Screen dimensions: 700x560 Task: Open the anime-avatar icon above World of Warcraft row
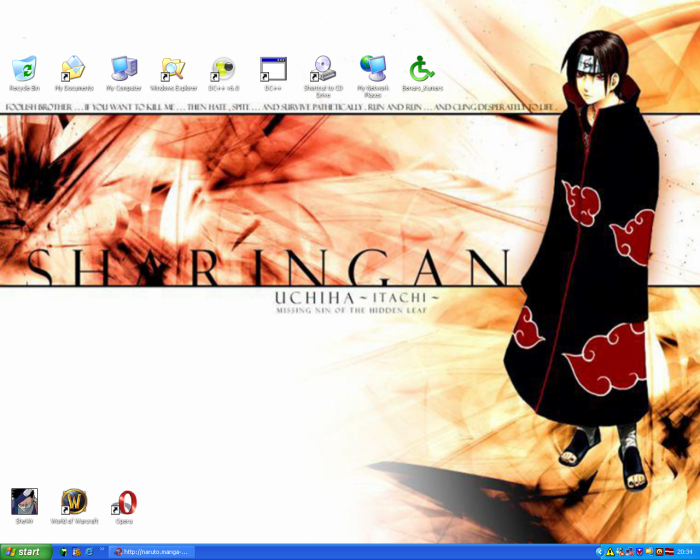pos(24,506)
